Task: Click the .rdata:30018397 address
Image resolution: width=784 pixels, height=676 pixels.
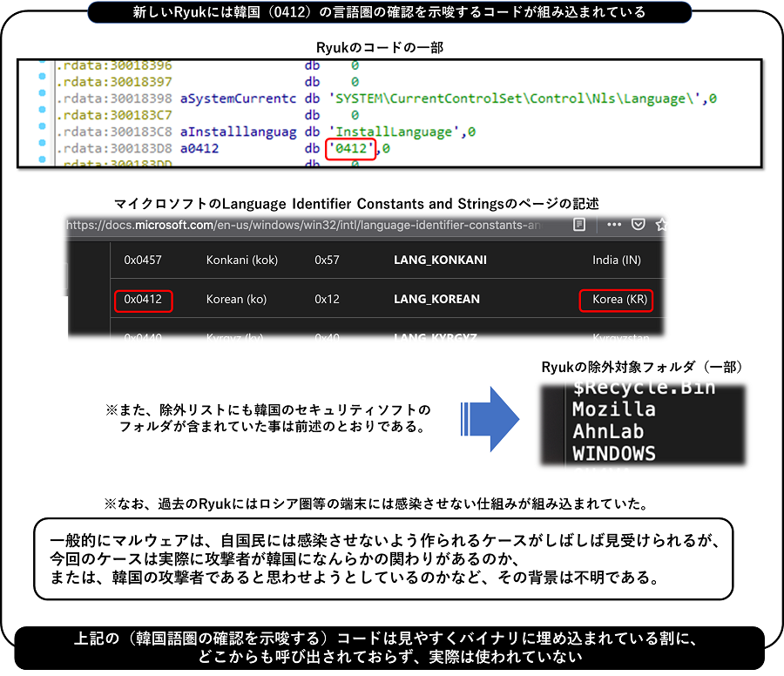Action: tap(114, 82)
